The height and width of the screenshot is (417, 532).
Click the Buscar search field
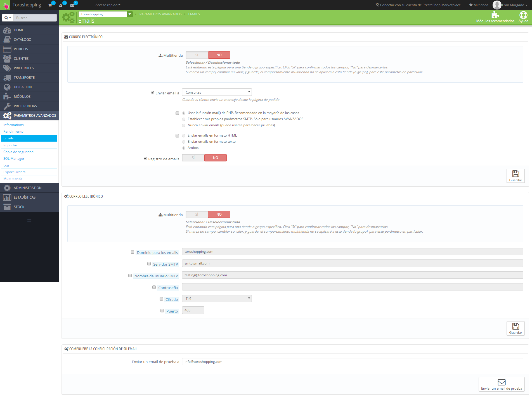[x=35, y=18]
